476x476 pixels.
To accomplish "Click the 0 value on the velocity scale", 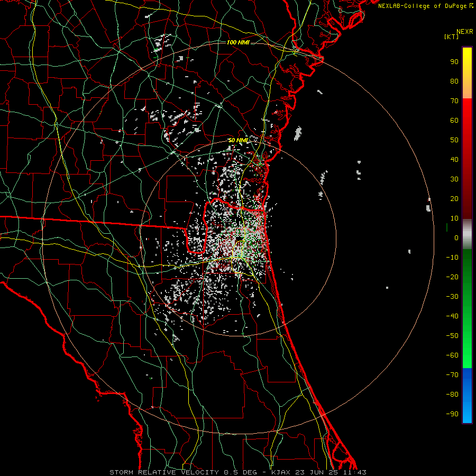I will (x=456, y=237).
